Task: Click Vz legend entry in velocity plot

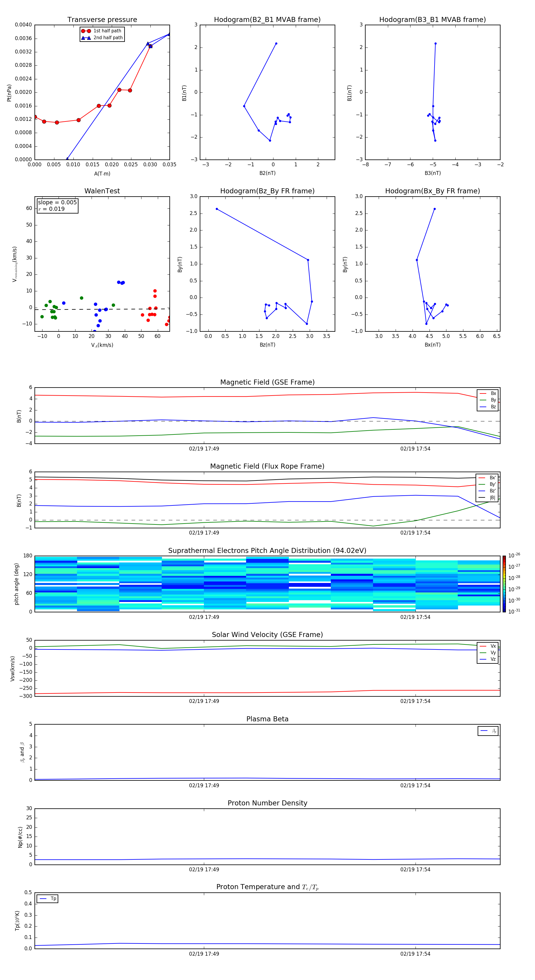Action: [x=488, y=659]
